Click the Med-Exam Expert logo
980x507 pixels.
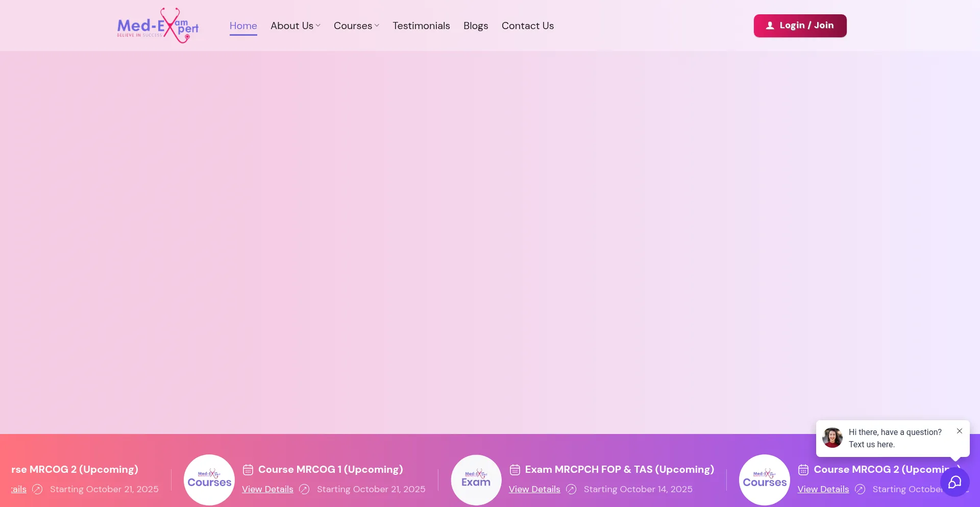point(158,26)
